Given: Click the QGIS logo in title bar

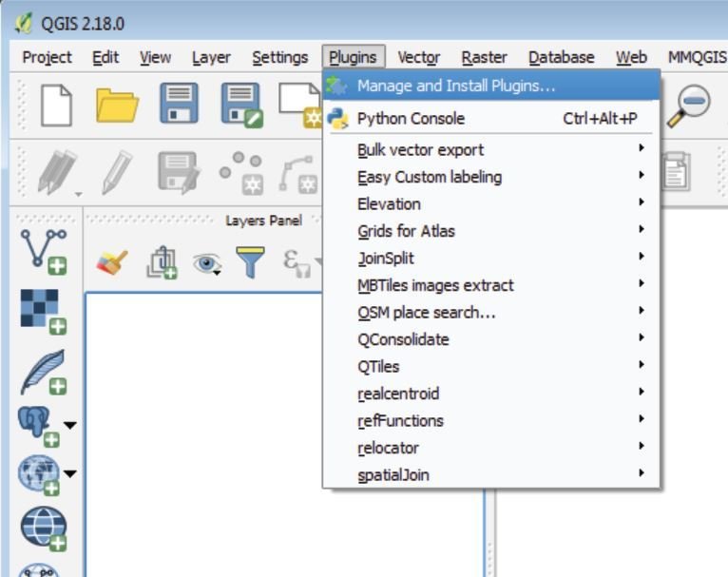Looking at the screenshot, I should tap(23, 23).
